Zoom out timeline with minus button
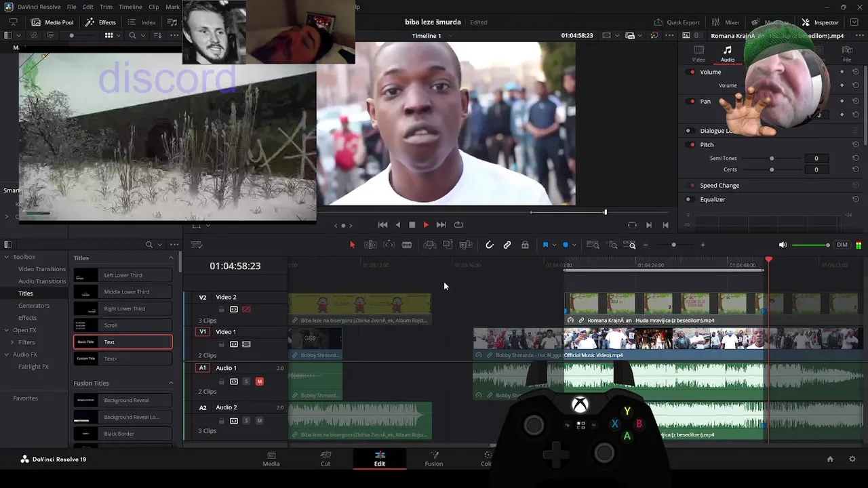The height and width of the screenshot is (488, 868). tap(646, 245)
